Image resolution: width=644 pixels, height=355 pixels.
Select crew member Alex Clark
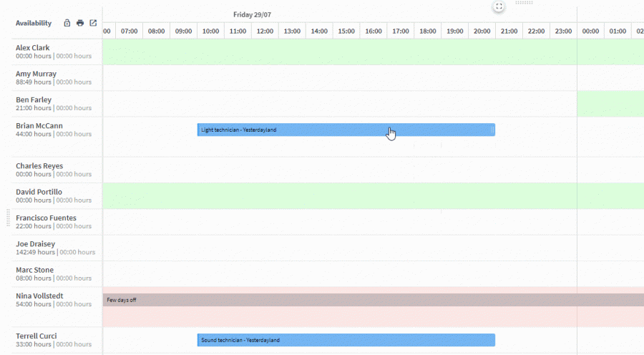click(32, 48)
